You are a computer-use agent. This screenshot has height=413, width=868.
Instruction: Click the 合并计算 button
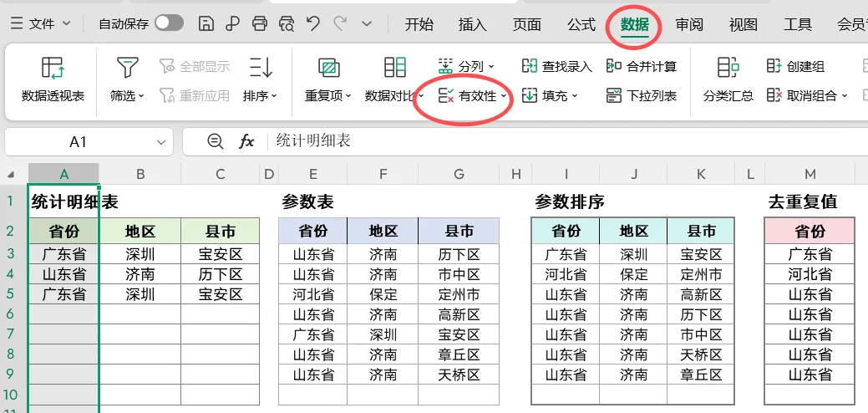pyautogui.click(x=641, y=67)
